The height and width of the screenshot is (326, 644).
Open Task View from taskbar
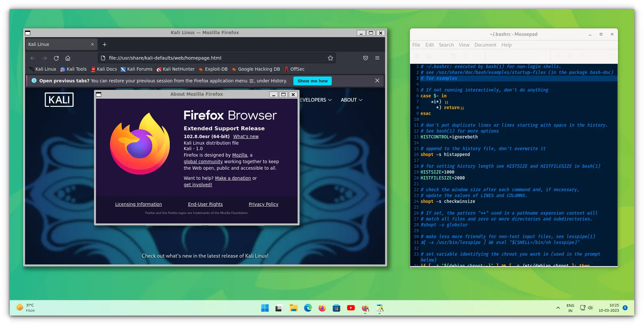pyautogui.click(x=279, y=308)
